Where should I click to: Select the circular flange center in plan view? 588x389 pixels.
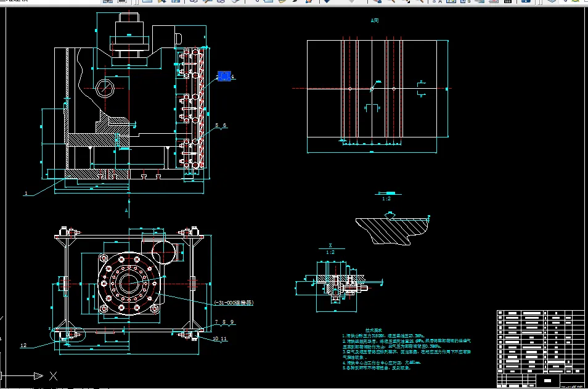coord(129,283)
